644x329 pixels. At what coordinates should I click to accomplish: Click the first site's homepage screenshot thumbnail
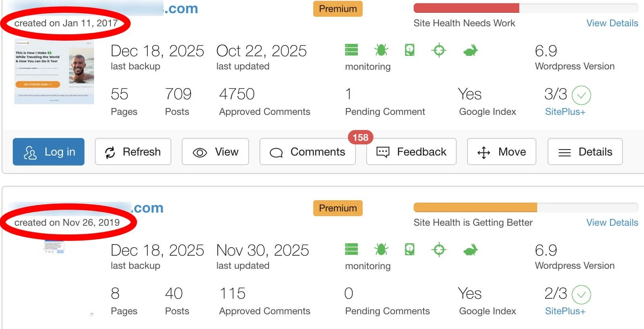tap(54, 72)
